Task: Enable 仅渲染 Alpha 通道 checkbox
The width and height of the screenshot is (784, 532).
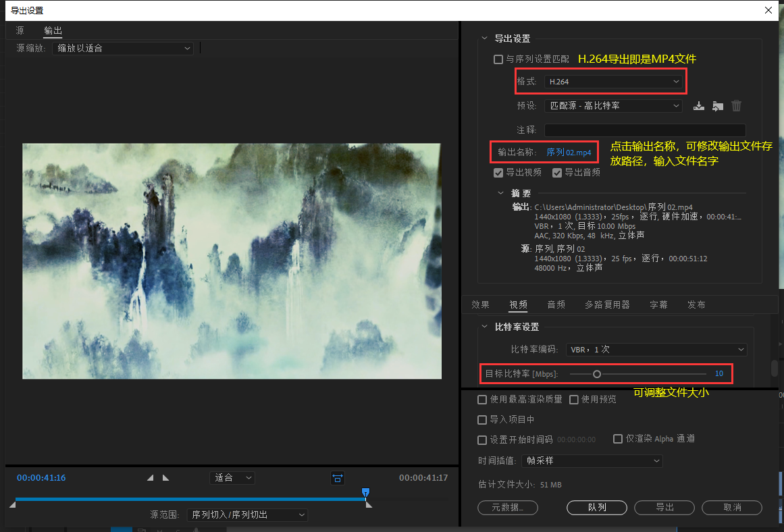Action: [618, 439]
